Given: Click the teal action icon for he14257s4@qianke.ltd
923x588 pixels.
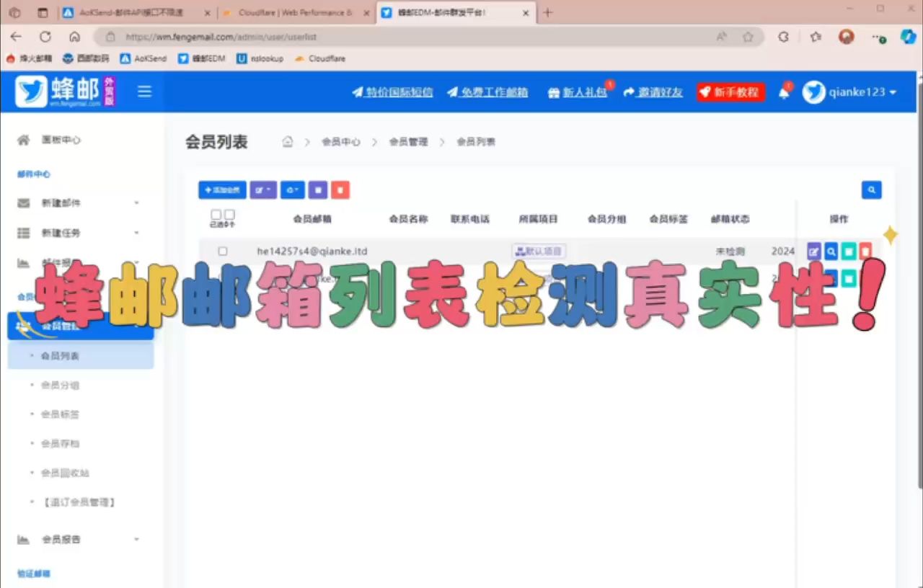Looking at the screenshot, I should (x=849, y=251).
